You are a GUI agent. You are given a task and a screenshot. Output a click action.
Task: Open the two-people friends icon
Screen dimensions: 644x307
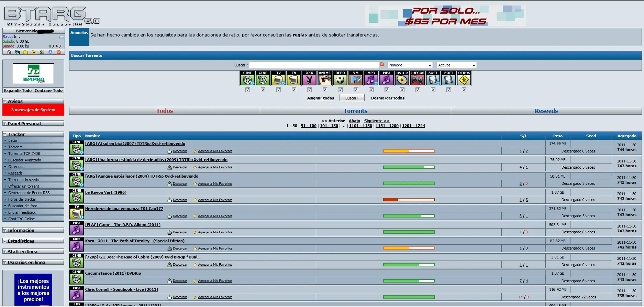pyautogui.click(x=42, y=52)
